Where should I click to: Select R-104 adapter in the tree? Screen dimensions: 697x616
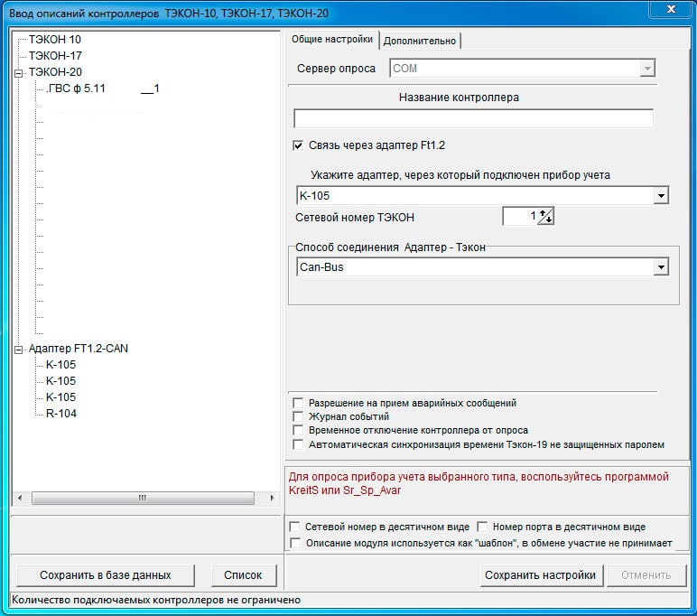point(60,414)
